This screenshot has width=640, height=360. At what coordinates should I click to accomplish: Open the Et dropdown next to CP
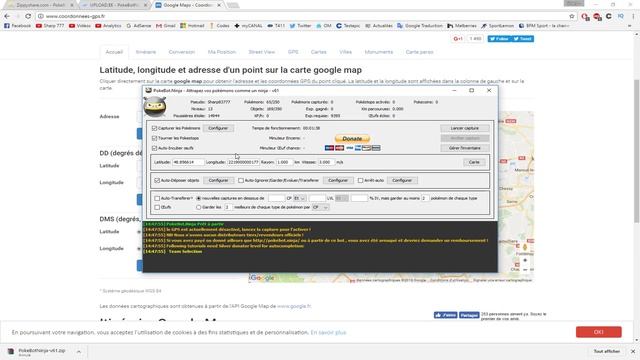[x=300, y=198]
